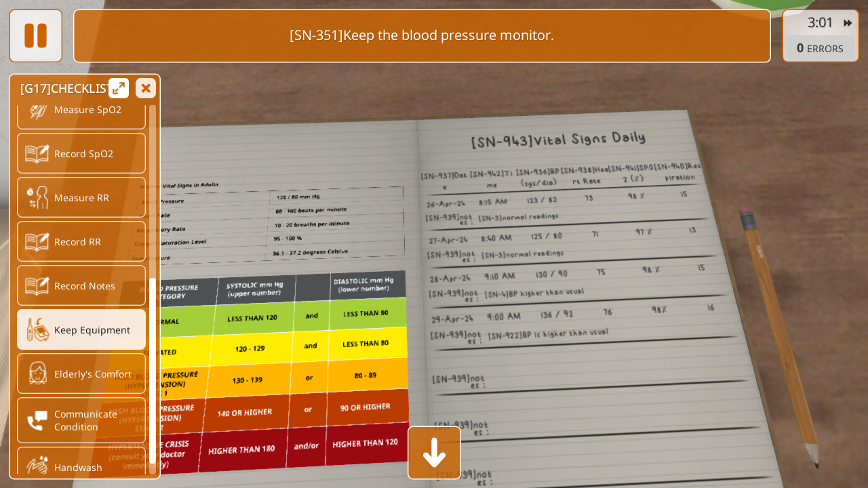Viewport: 868px width, 488px height.
Task: Click the fast-forward timer arrow icon
Action: pos(848,23)
